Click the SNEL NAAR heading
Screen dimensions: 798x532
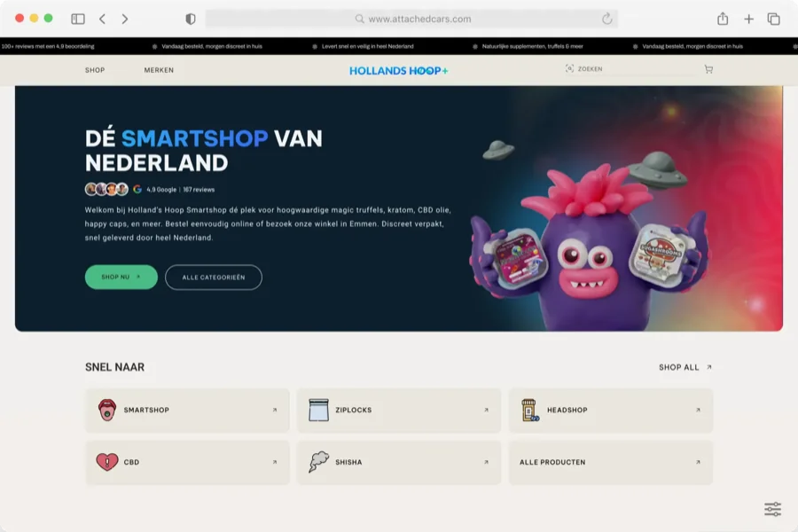(x=114, y=367)
